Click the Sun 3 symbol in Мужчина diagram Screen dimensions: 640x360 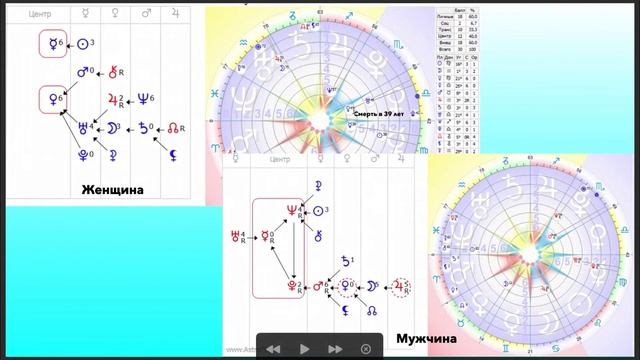tap(321, 211)
